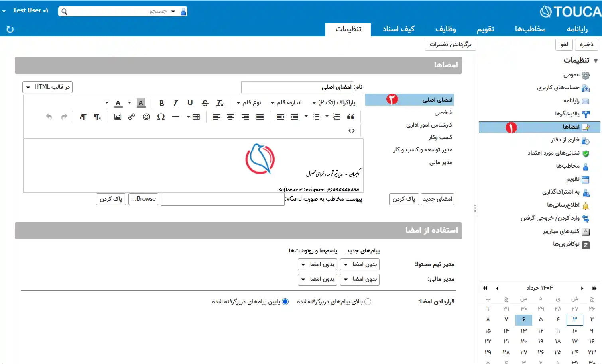Redo the last edit in the editor
The height and width of the screenshot is (364, 602).
pyautogui.click(x=64, y=117)
